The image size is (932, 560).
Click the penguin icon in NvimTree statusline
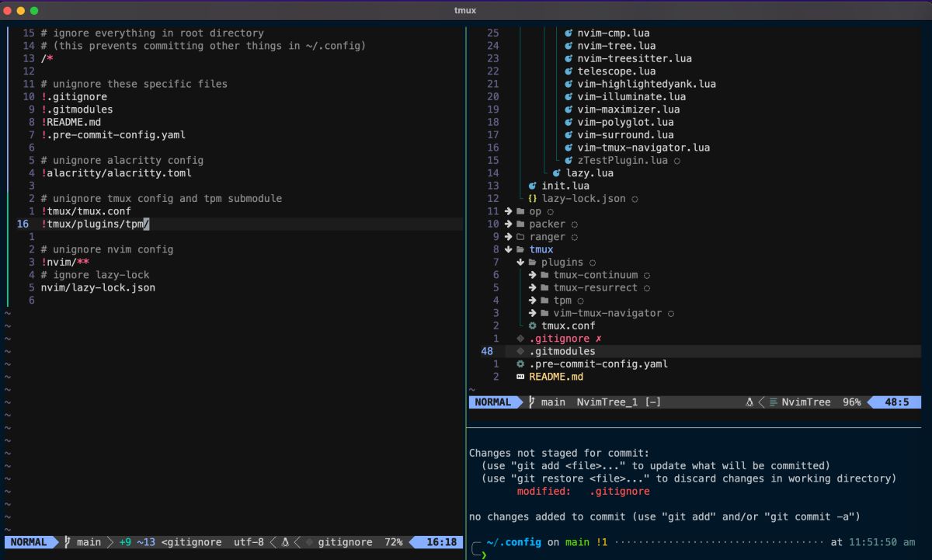click(x=749, y=402)
